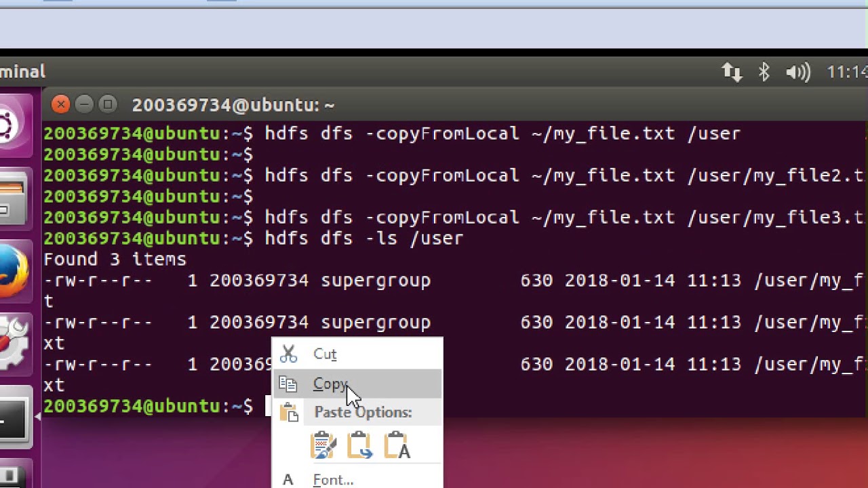The height and width of the screenshot is (488, 868).
Task: Click the Paste Options: label
Action: click(x=363, y=412)
